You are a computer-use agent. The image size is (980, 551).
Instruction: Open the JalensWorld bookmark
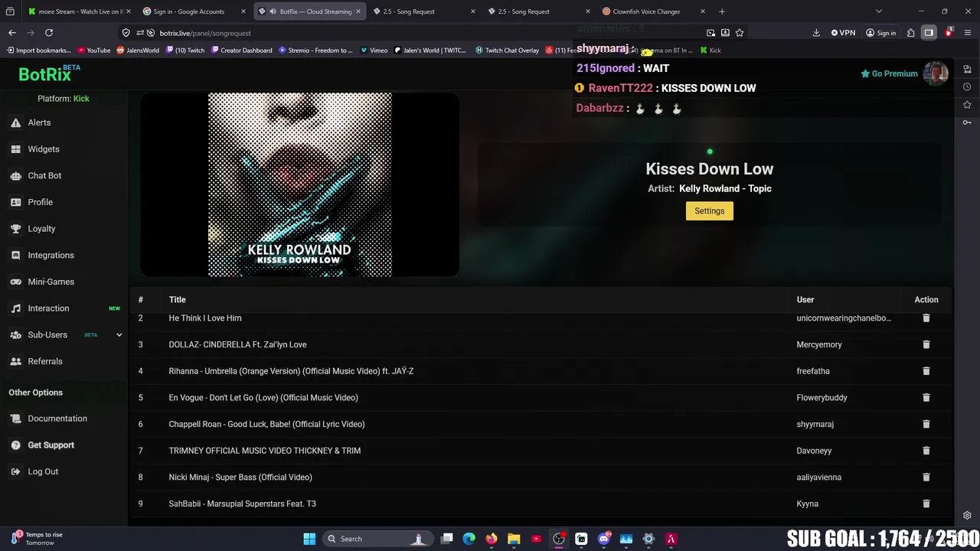[138, 51]
